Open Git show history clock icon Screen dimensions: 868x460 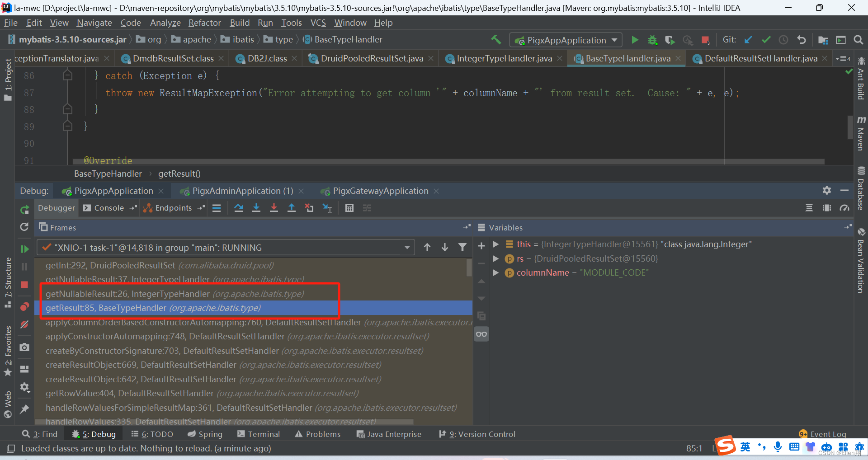coord(783,40)
